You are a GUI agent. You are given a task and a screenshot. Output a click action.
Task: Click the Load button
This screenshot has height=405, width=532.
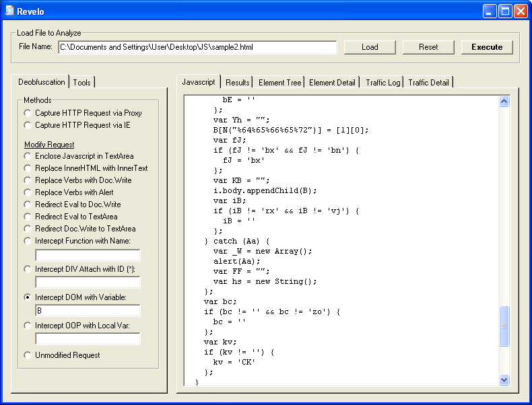(x=370, y=47)
